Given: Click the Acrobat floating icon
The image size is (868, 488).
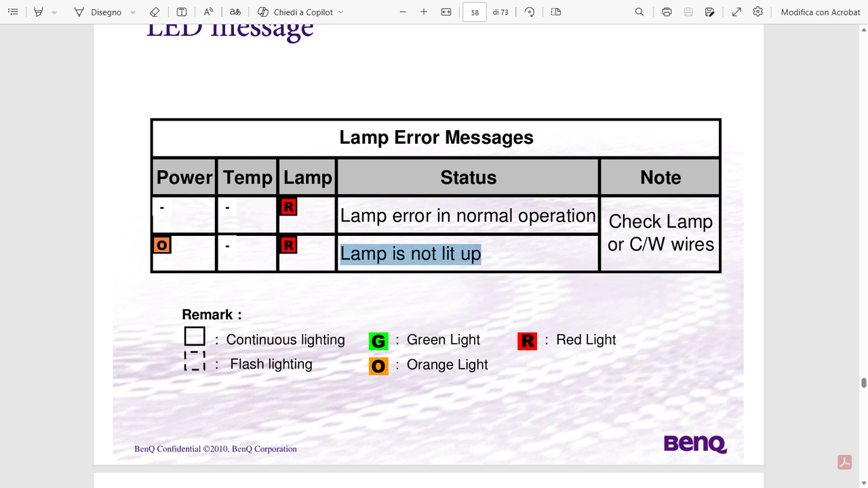Looking at the screenshot, I should click(x=844, y=462).
